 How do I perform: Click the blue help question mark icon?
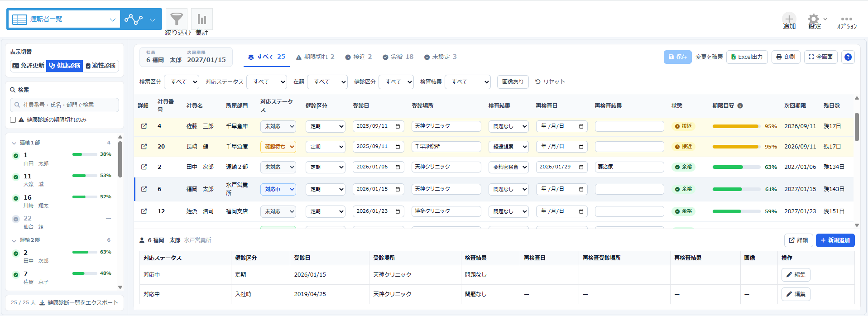pos(848,57)
